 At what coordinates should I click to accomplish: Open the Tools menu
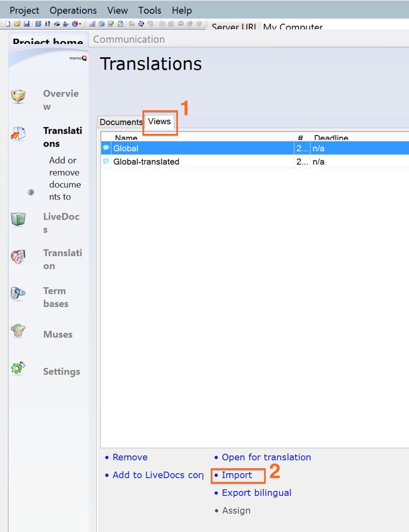click(149, 10)
